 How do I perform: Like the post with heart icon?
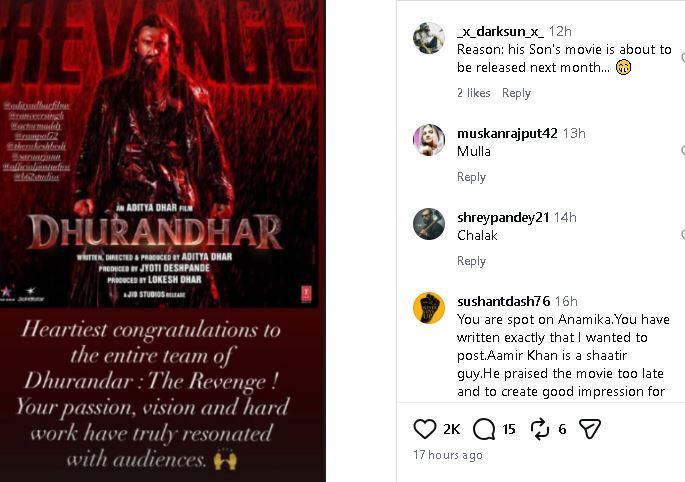click(425, 429)
